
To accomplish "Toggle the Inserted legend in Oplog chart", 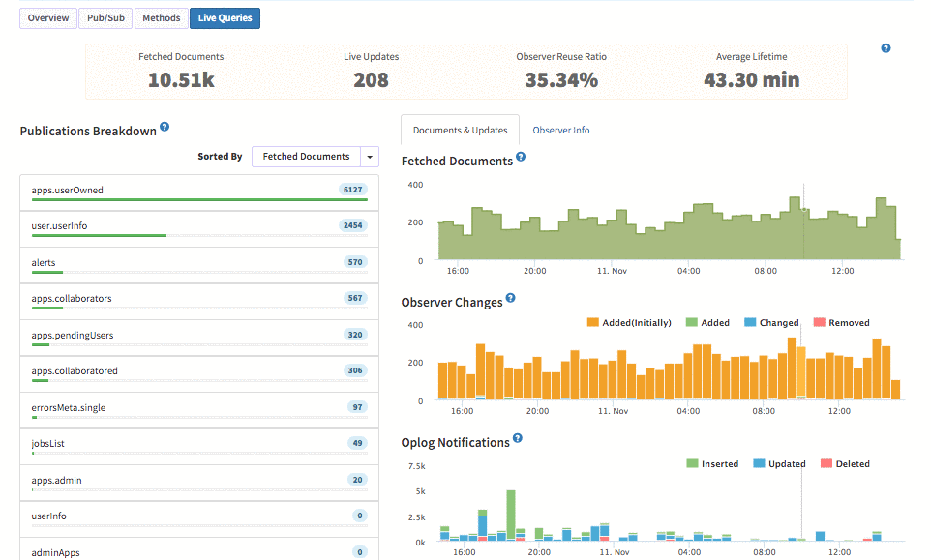I will coord(711,464).
